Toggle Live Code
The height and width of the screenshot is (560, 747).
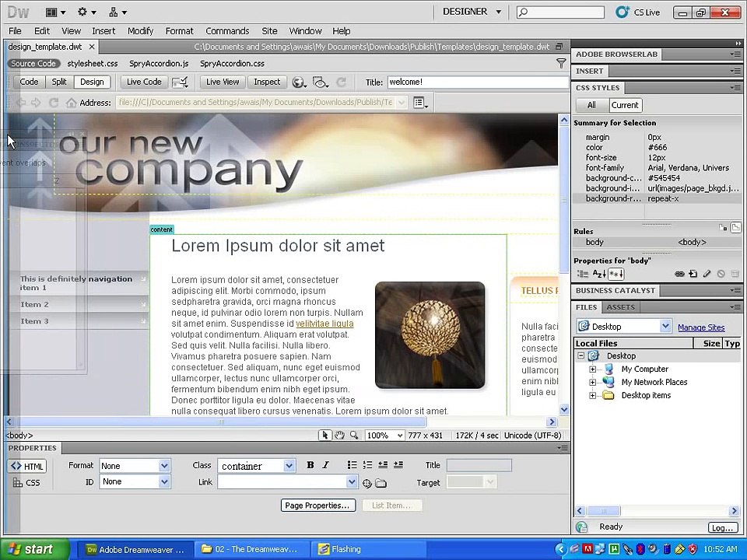(144, 82)
